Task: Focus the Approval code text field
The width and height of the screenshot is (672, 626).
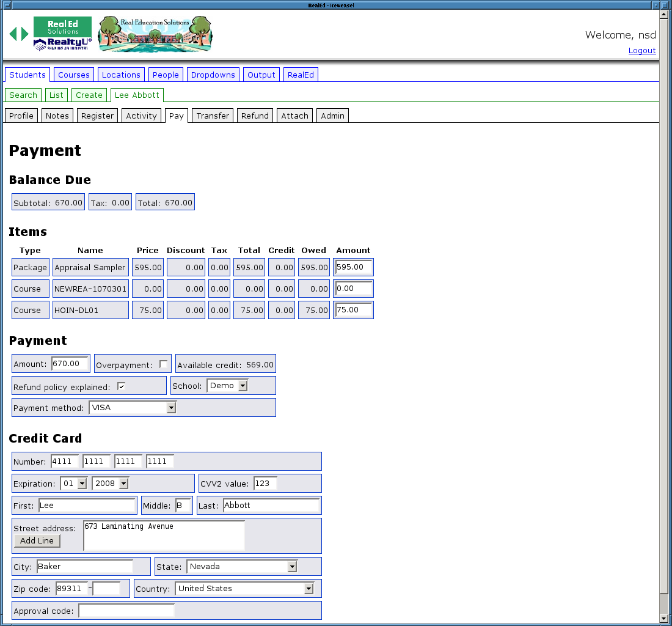Action: point(126,611)
